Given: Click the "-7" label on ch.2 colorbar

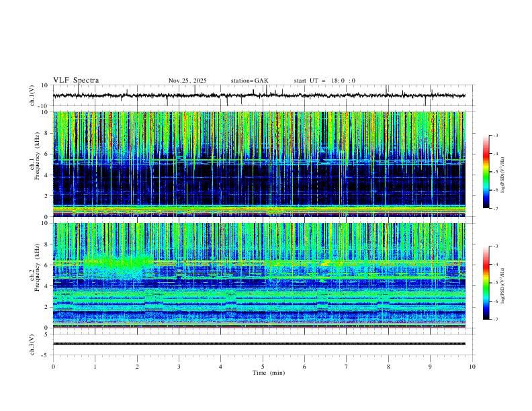Looking at the screenshot, I should pyautogui.click(x=495, y=320).
